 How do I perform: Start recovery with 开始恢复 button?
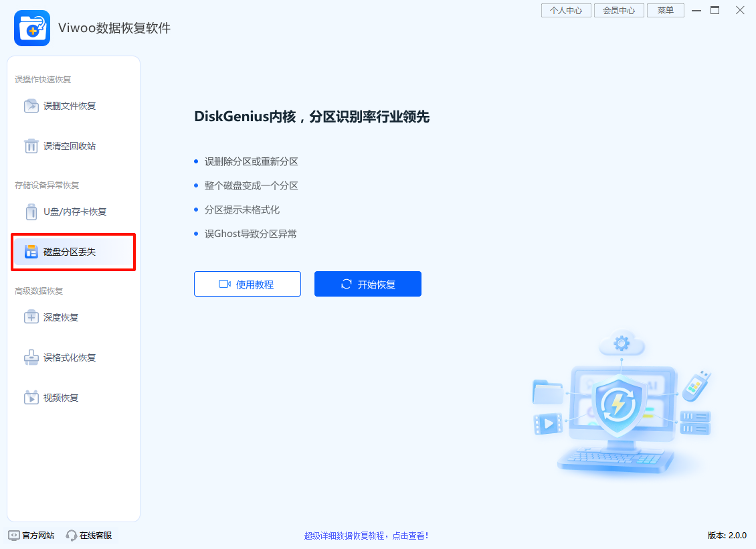click(x=367, y=283)
